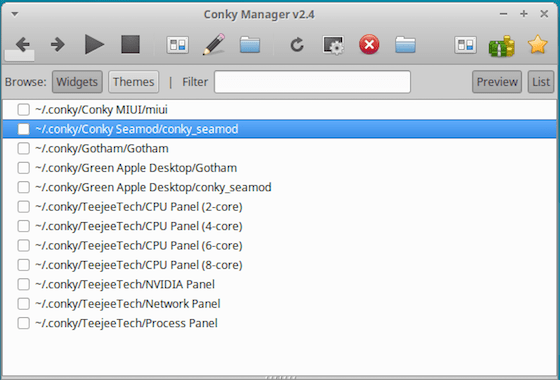Tick the Network Panel checkbox
The height and width of the screenshot is (380, 560).
[x=24, y=304]
